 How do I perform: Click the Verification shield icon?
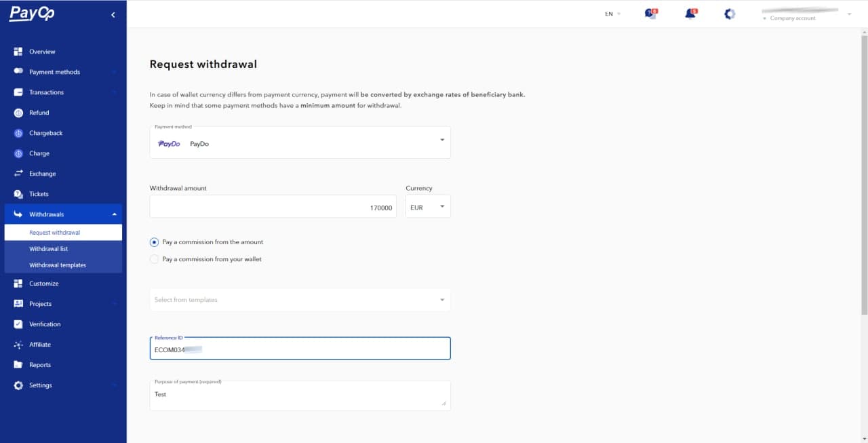point(18,324)
